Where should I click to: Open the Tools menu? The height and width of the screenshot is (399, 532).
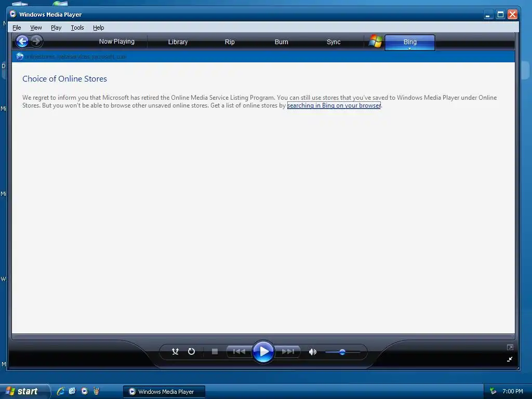coord(77,28)
